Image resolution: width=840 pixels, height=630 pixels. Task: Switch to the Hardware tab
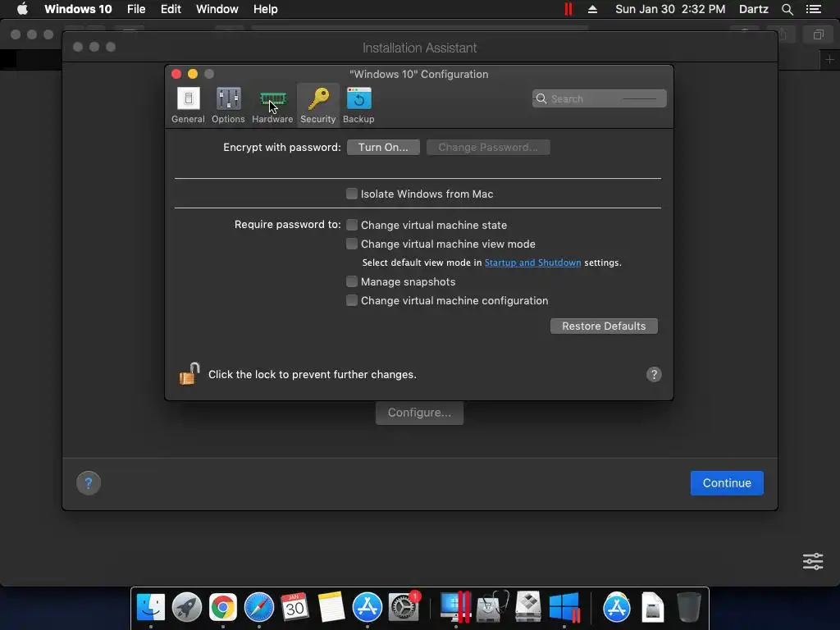click(272, 105)
